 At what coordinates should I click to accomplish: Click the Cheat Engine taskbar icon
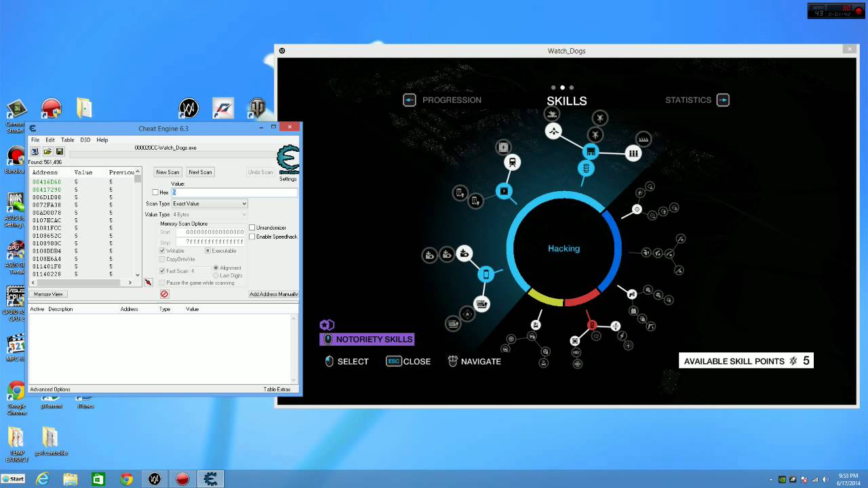(x=210, y=479)
